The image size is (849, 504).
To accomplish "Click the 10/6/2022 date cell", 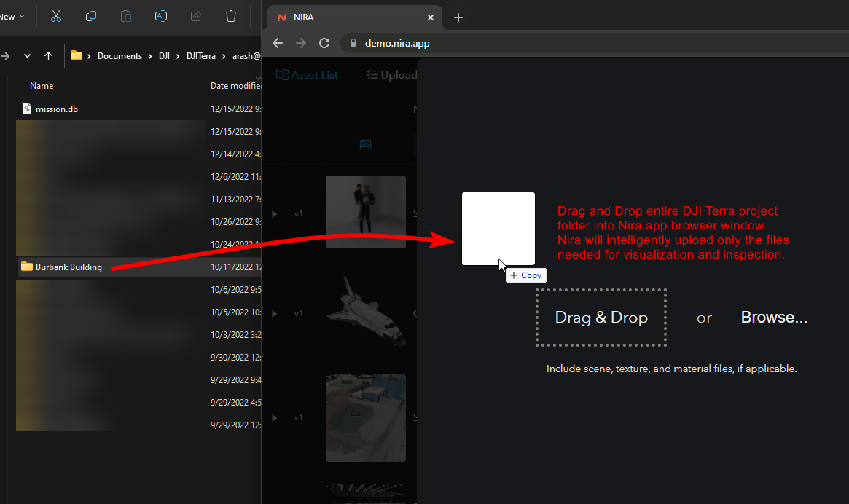I will tap(235, 290).
